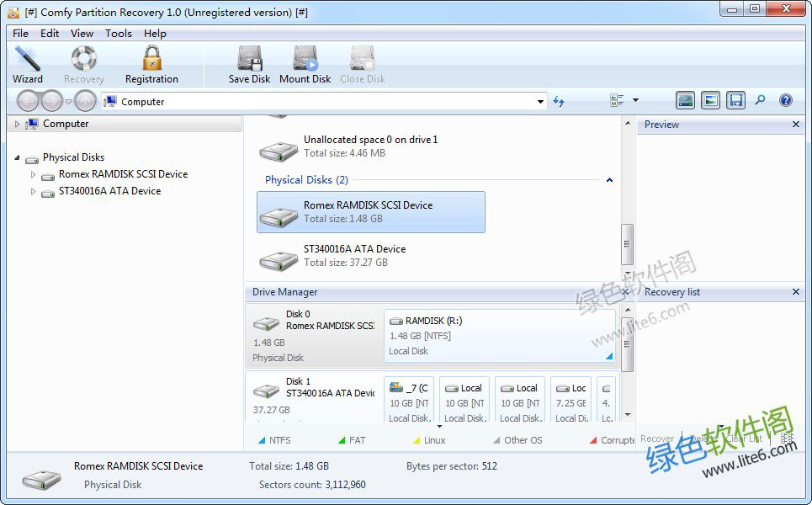The image size is (812, 505).
Task: Click the up-level navigation button
Action: (x=86, y=101)
